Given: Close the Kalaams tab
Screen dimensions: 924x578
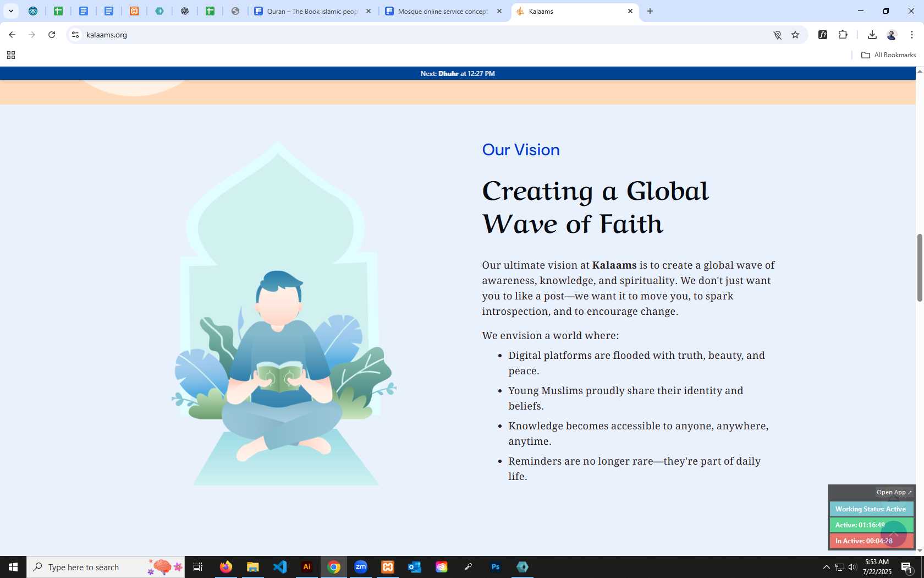Looking at the screenshot, I should pos(630,11).
